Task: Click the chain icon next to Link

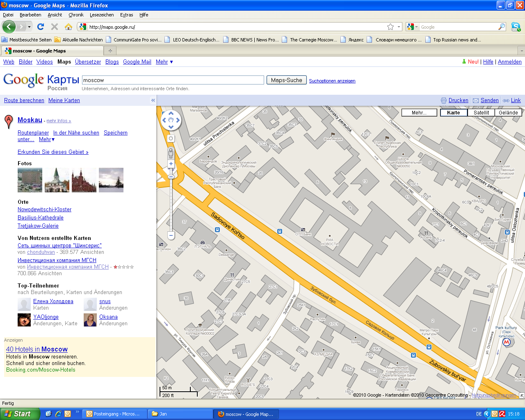Action: [506, 100]
